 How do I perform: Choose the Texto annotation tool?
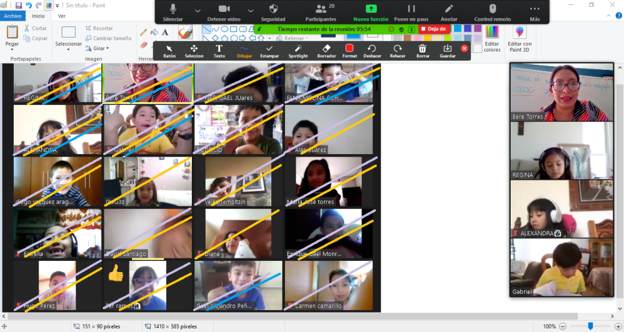coord(219,50)
